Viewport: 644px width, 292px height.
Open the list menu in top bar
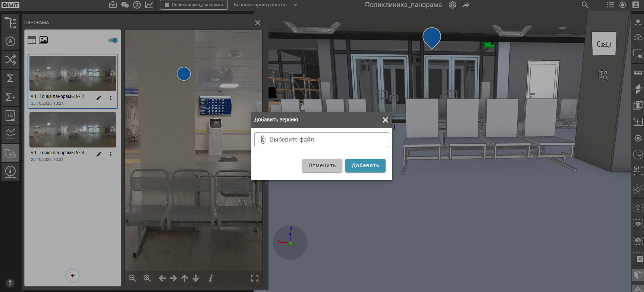coord(610,5)
